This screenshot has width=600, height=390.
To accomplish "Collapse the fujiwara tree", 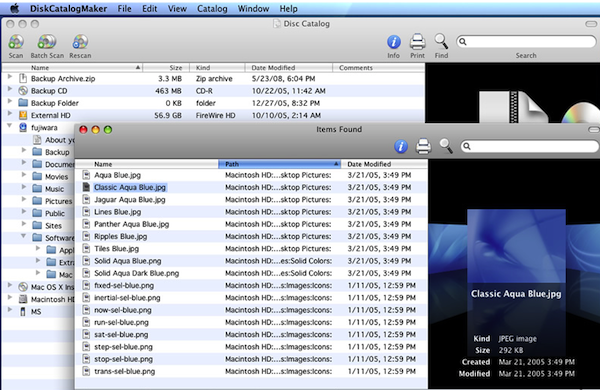I will point(10,126).
